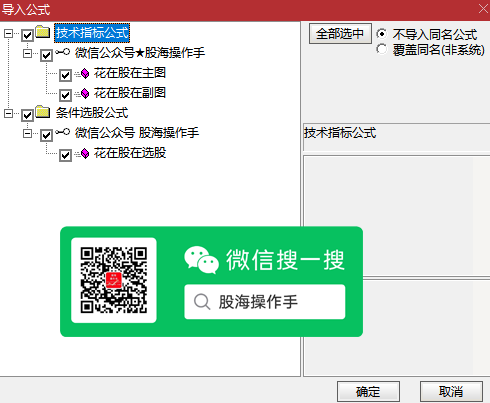Viewport: 490px width, 403px height.
Task: Uncheck the 微信公众号★股海操作手 checkbox
Action: pos(46,55)
